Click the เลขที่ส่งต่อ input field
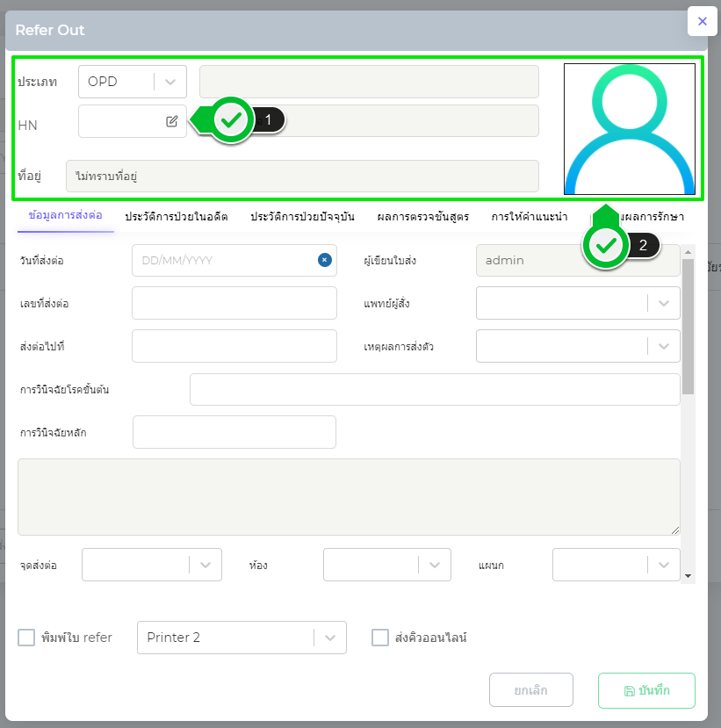Image resolution: width=721 pixels, height=728 pixels. click(x=234, y=303)
